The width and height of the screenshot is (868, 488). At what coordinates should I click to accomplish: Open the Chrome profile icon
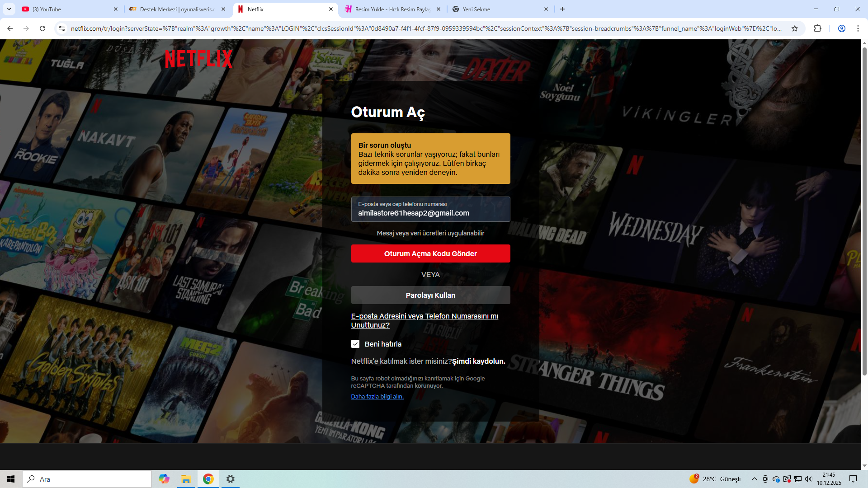(x=842, y=28)
